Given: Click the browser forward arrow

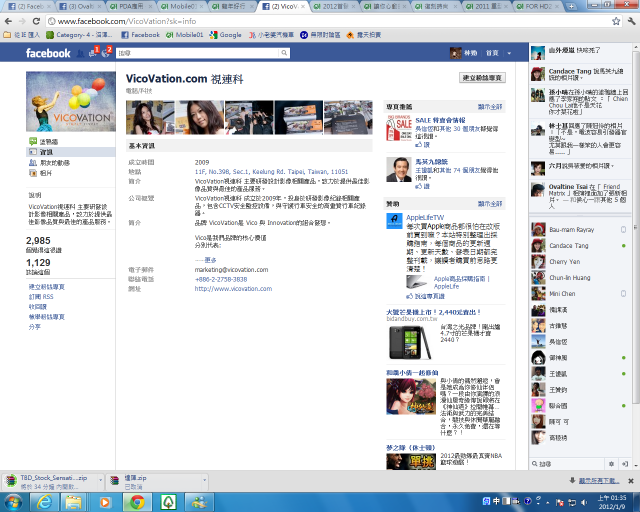Looking at the screenshot, I should (22, 21).
